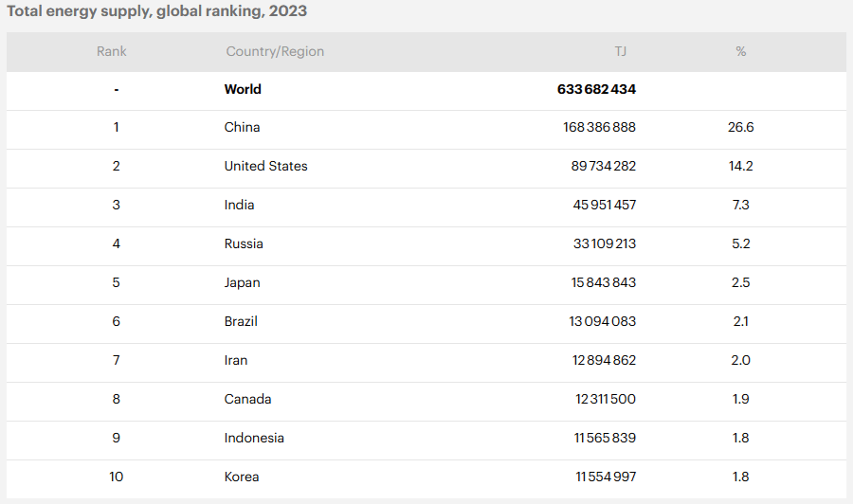
Task: Open the United States entry
Action: coord(265,166)
